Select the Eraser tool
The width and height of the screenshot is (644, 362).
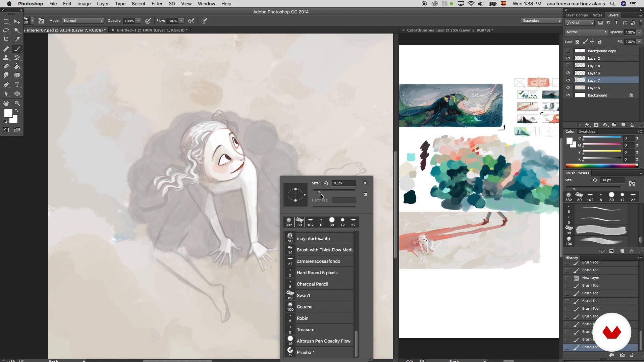click(6, 66)
